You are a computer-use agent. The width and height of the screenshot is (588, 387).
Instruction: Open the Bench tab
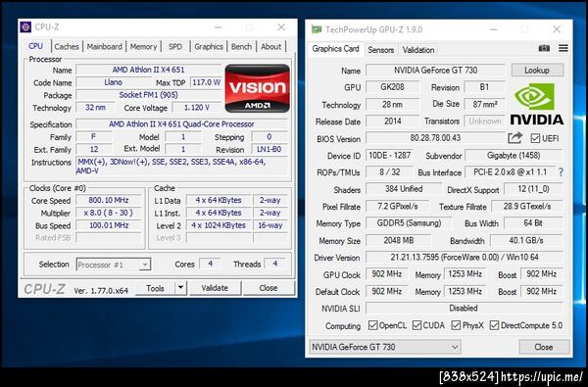tap(241, 46)
